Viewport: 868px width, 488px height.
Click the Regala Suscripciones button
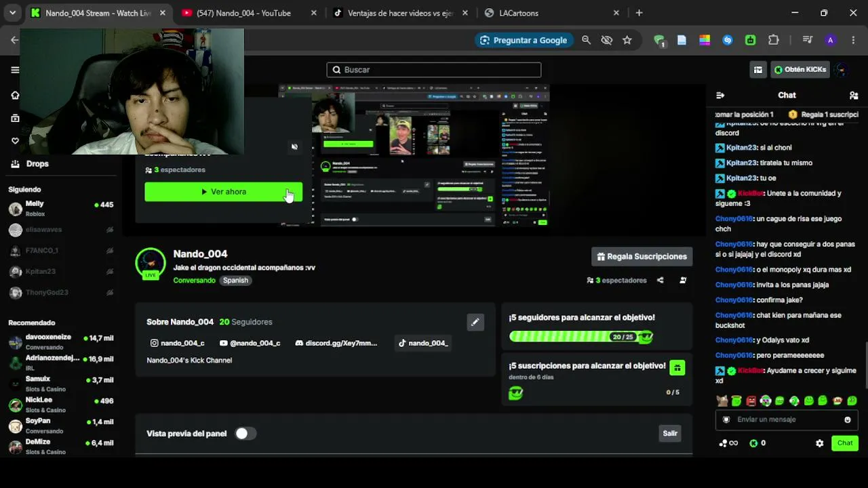click(642, 256)
